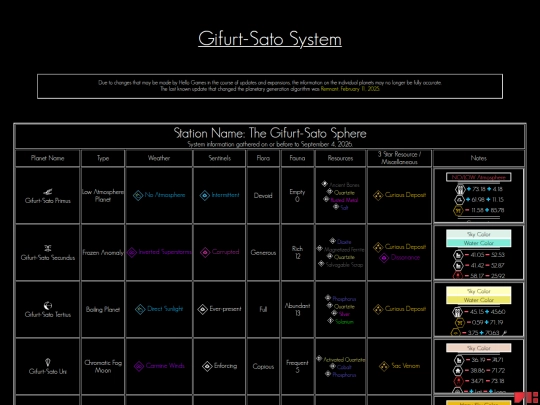Click the Station Name: The Gifurt-Sato Sphere heading
The image size is (540, 405).
270,133
